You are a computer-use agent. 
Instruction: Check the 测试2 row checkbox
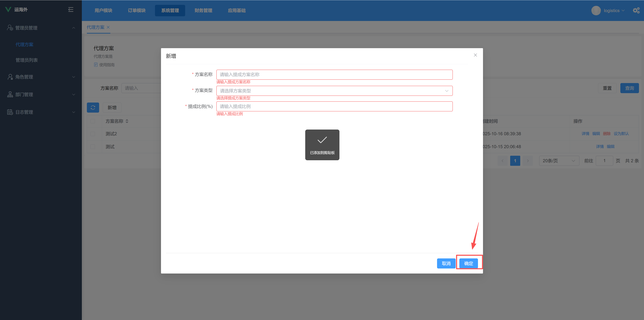pyautogui.click(x=93, y=134)
